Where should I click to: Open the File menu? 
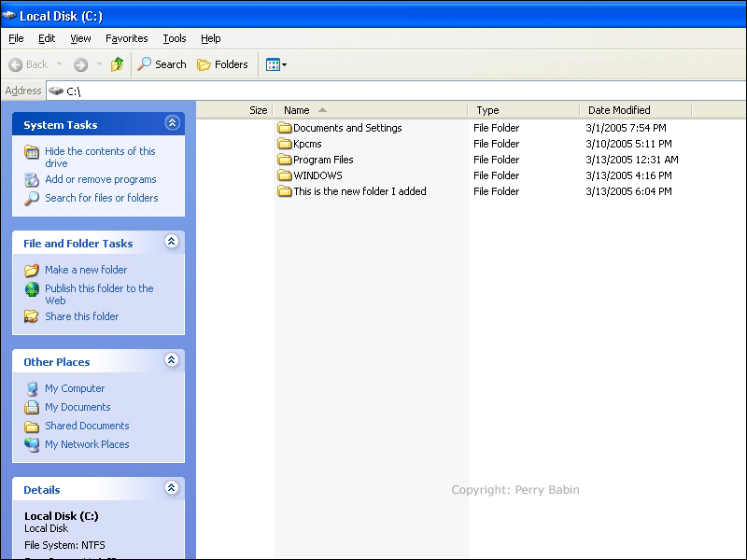(16, 38)
